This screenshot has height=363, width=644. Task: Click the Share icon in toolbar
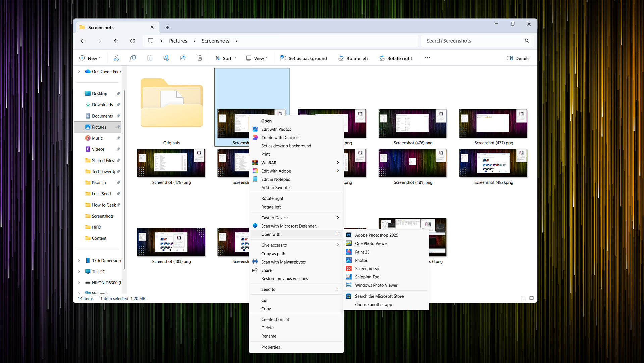pos(183,58)
